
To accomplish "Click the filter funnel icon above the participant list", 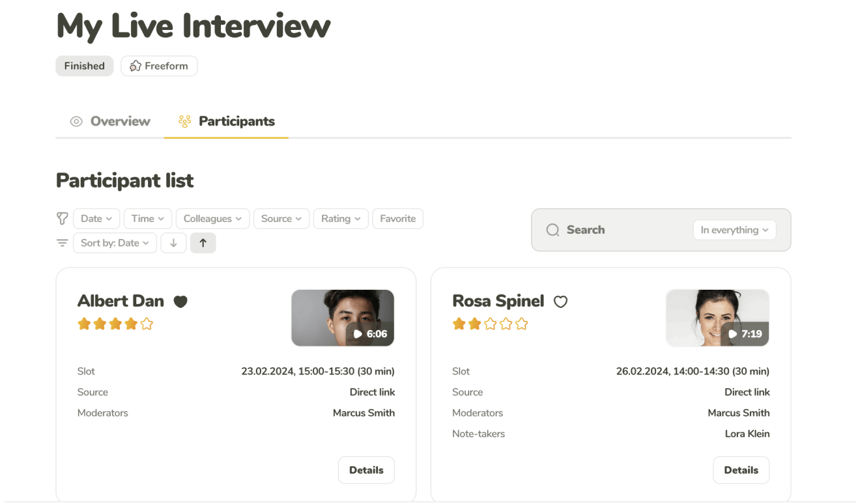I will (x=62, y=218).
